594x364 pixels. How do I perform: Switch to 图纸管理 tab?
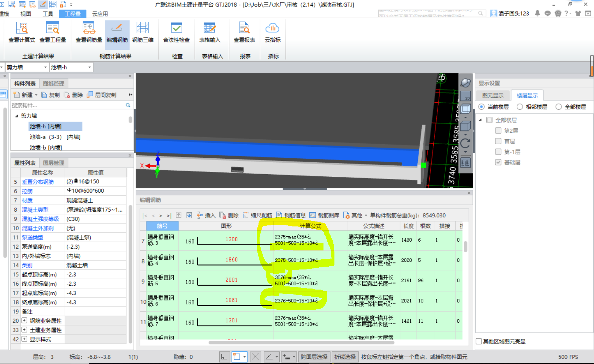point(53,84)
